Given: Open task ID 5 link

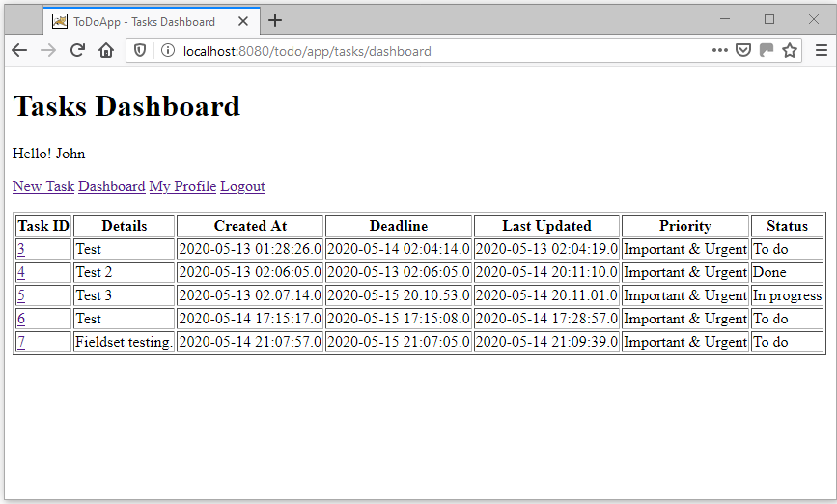Looking at the screenshot, I should (x=21, y=295).
